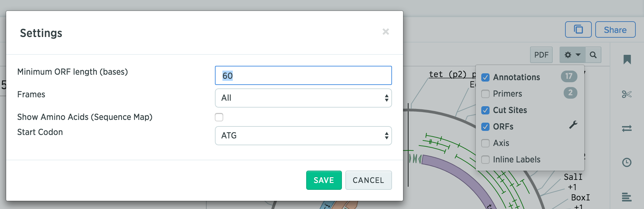The width and height of the screenshot is (644, 209).
Task: Enable the Primers checkbox
Action: coord(485,94)
